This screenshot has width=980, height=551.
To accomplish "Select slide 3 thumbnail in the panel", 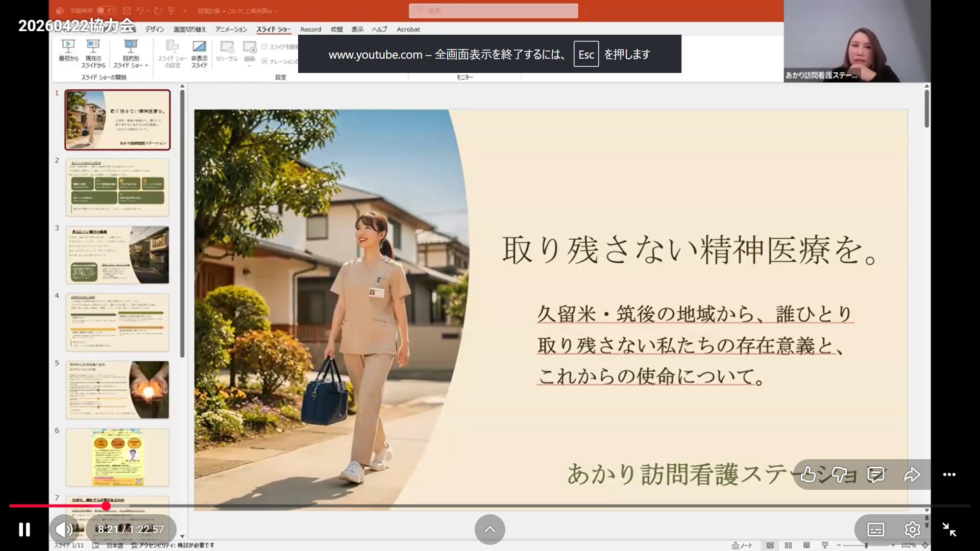I will pos(117,255).
